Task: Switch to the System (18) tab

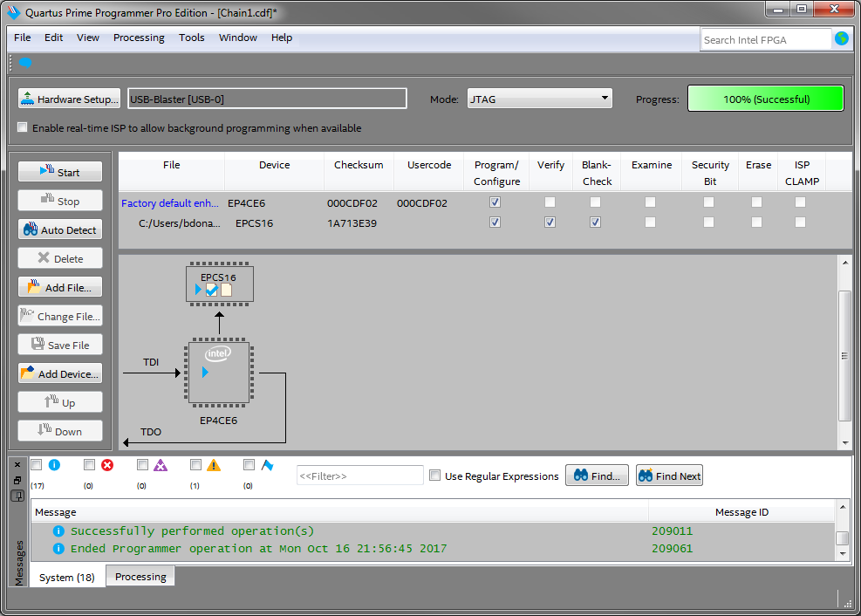Action: [x=67, y=577]
